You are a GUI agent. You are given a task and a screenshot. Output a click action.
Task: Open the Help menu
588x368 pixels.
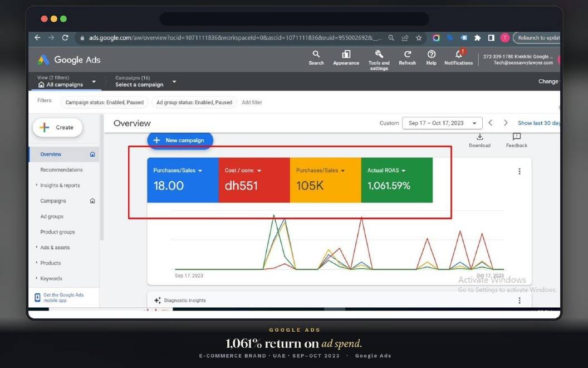pyautogui.click(x=431, y=58)
